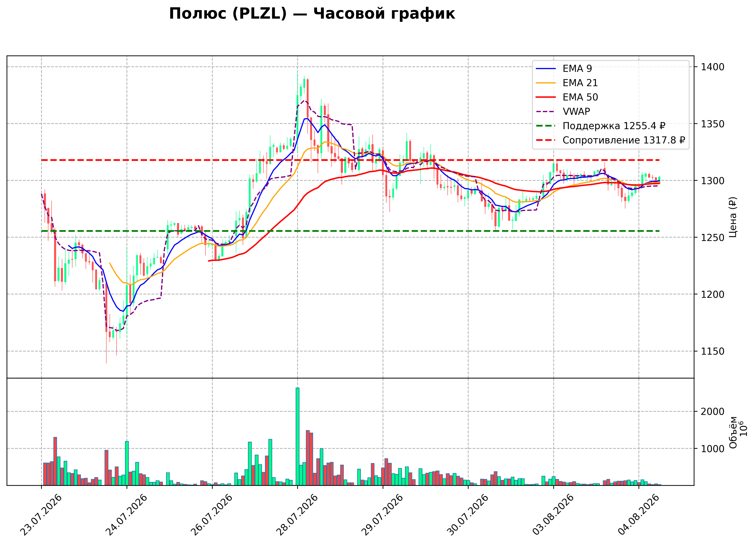Screen dimensions: 756x544
Task: Click the orange EMA 21 line sample in legend
Action: coord(546,83)
